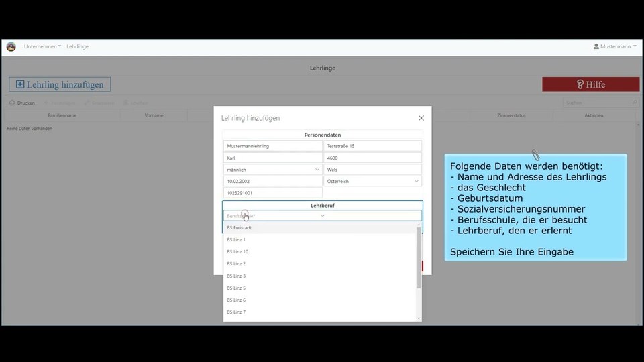The height and width of the screenshot is (362, 644).
Task: Click the Mustermannlehrling family name field
Action: pos(273,146)
